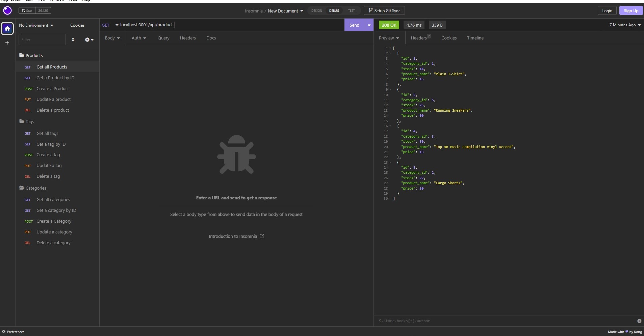Open the Send options dropdown arrow
Image resolution: width=644 pixels, height=336 pixels.
[x=369, y=25]
